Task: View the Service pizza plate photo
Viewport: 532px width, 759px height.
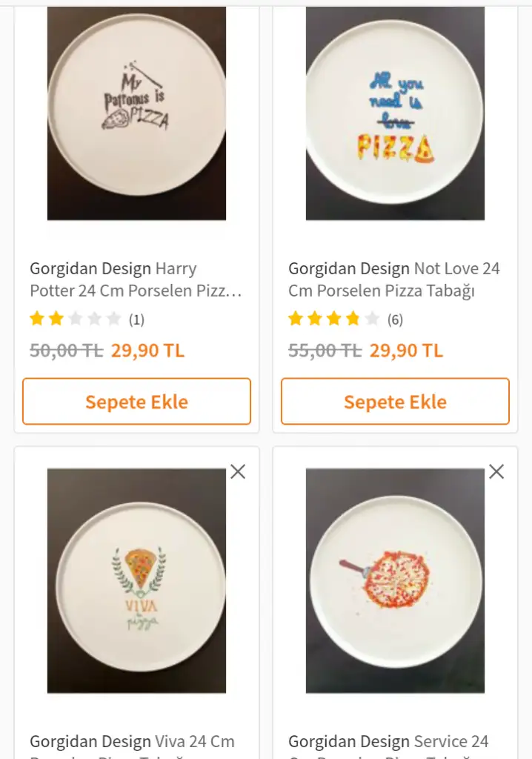Action: pyautogui.click(x=395, y=580)
